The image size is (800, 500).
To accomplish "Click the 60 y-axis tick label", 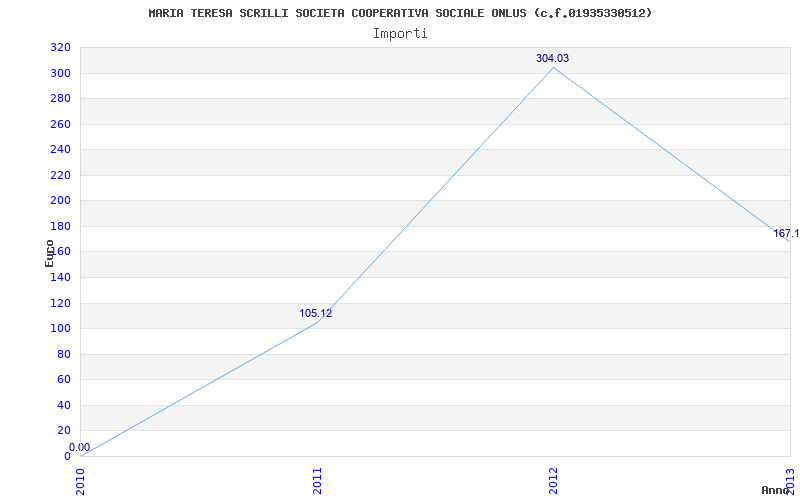I will [64, 380].
